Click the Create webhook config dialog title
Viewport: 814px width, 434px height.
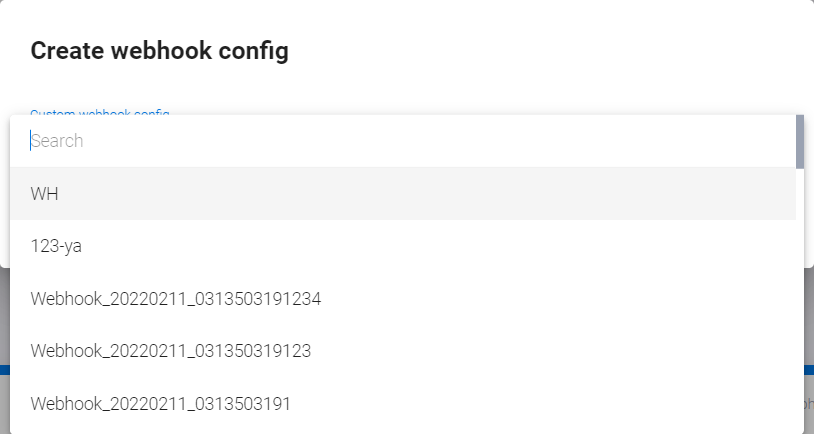160,51
